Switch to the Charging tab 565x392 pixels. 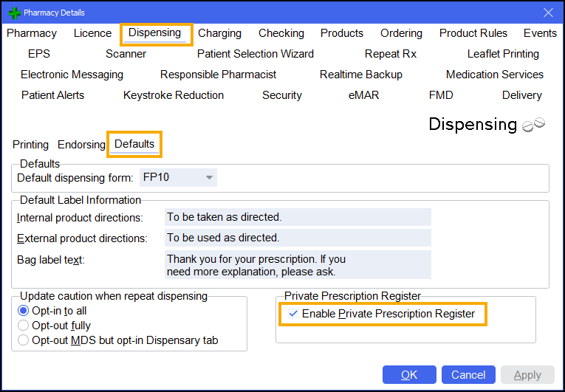click(x=219, y=33)
